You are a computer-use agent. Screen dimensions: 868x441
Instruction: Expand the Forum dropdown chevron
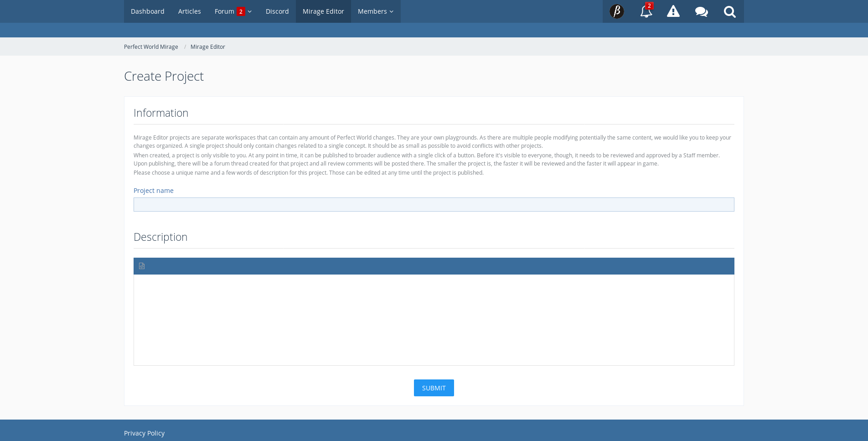(250, 12)
